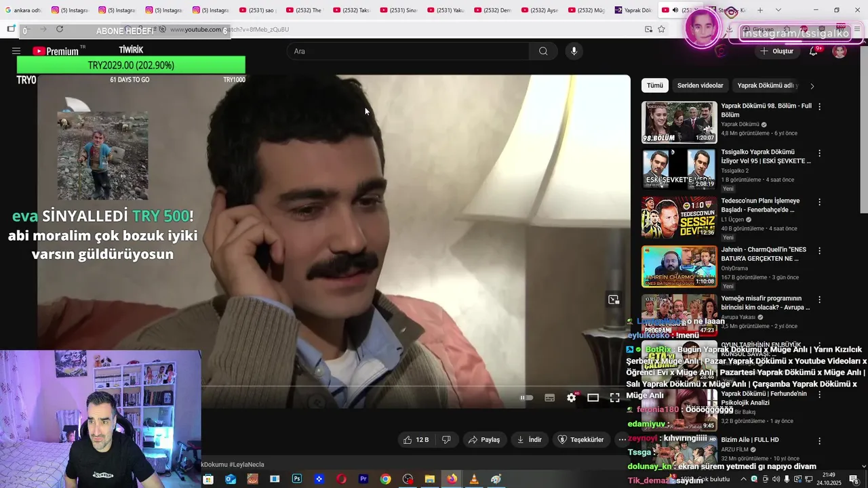Open Yemeğe misafir programının video title
The width and height of the screenshot is (868, 488).
point(766,303)
